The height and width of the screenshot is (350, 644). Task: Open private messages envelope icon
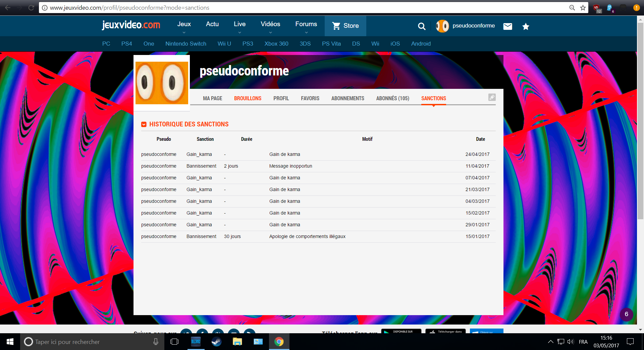pos(507,26)
